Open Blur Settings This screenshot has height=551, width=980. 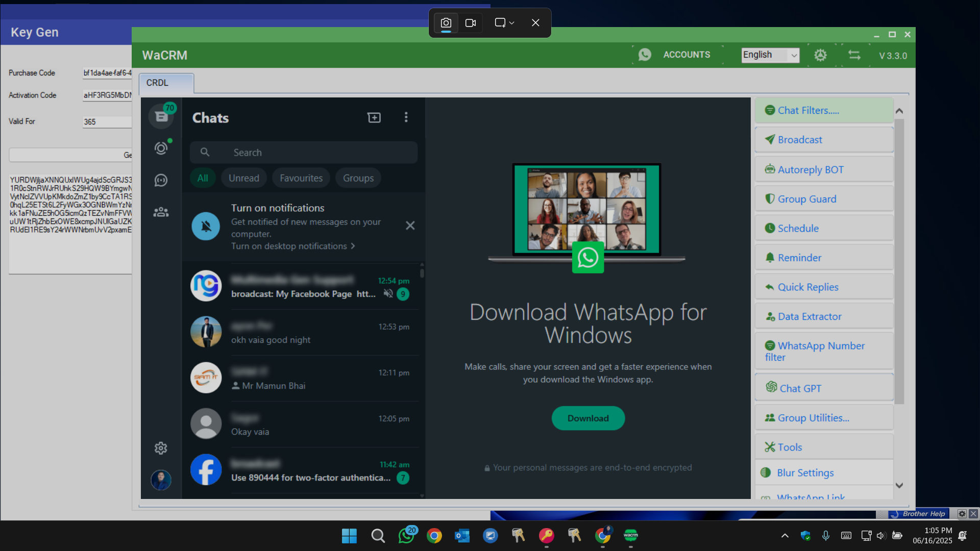tap(824, 473)
